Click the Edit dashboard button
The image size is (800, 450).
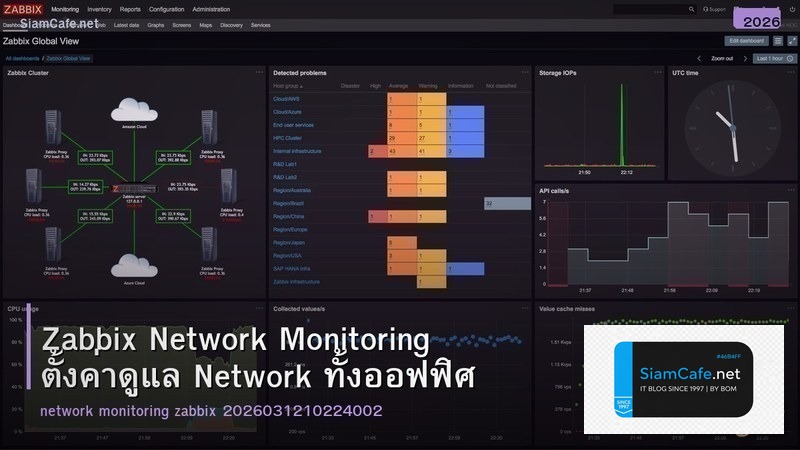point(746,41)
